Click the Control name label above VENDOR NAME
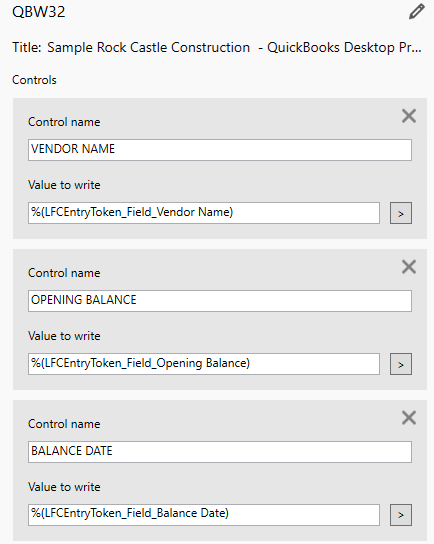434x544 pixels. coord(64,122)
